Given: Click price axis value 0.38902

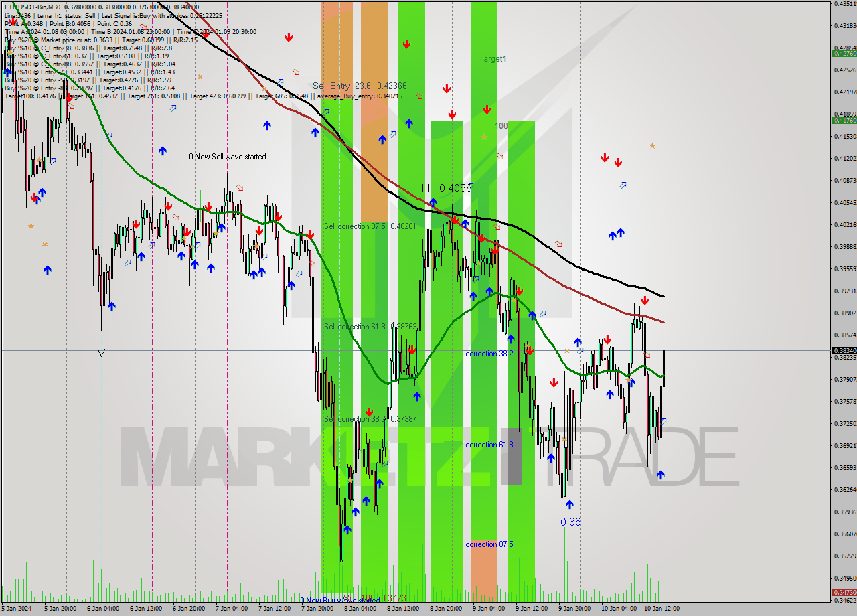Looking at the screenshot, I should tap(845, 313).
